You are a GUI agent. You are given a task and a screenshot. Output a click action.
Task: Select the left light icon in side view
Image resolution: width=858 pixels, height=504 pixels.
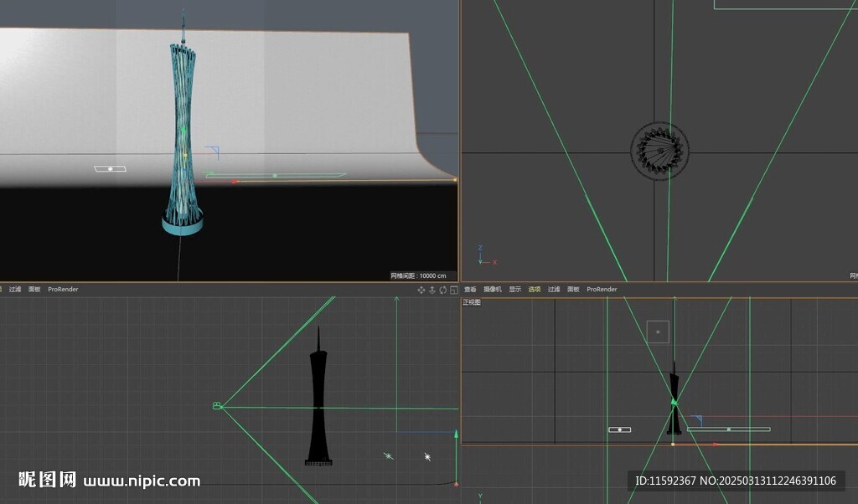389,455
